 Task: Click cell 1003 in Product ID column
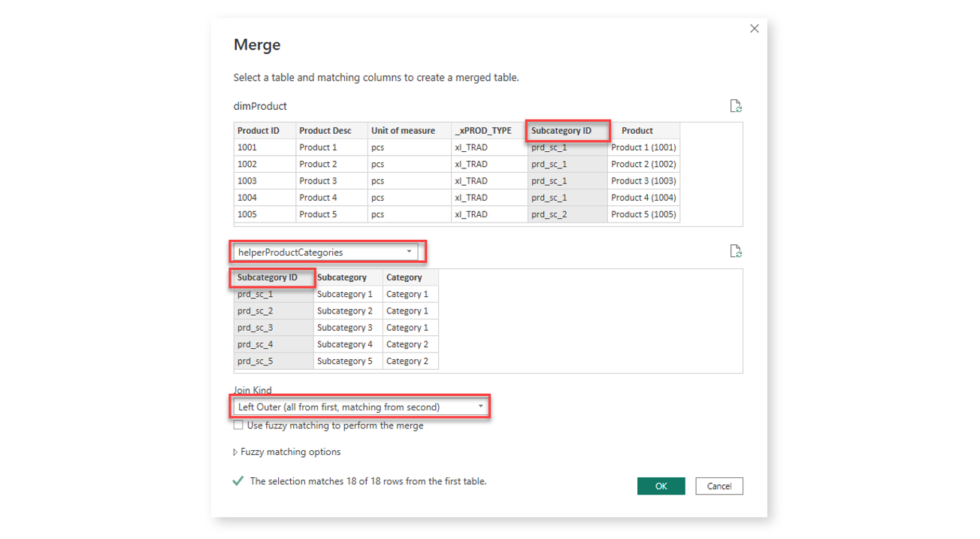pyautogui.click(x=265, y=181)
